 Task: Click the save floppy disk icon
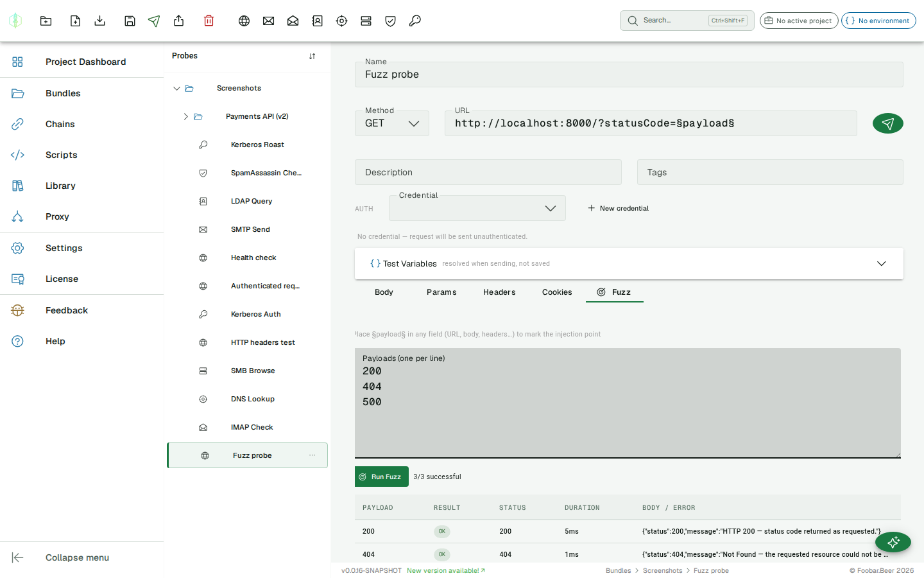click(130, 21)
